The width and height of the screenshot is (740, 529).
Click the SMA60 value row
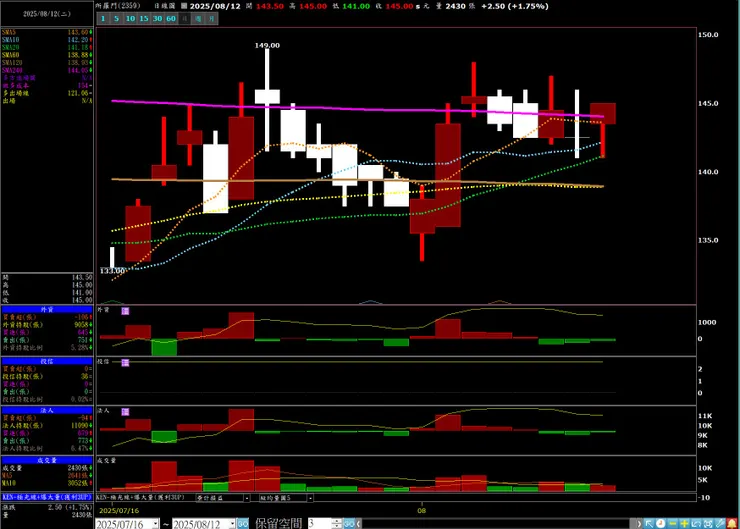pyautogui.click(x=47, y=55)
